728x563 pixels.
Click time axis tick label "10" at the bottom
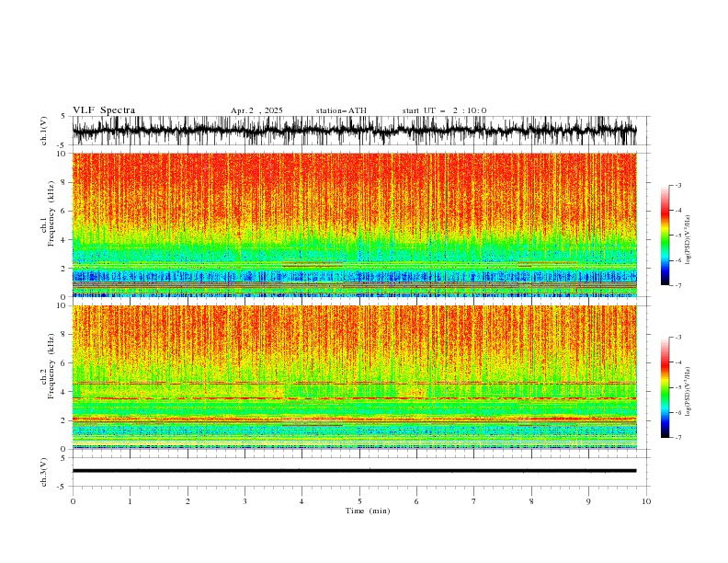point(646,501)
